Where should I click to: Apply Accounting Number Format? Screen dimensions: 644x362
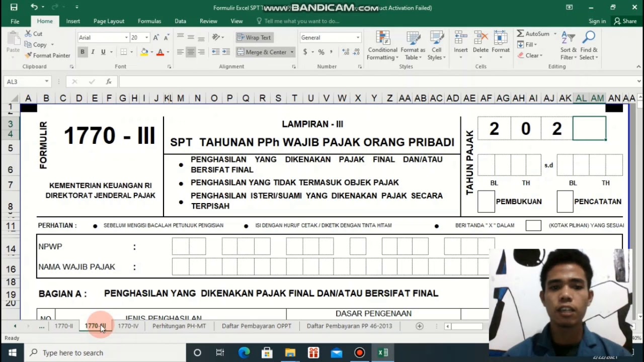[x=305, y=52]
